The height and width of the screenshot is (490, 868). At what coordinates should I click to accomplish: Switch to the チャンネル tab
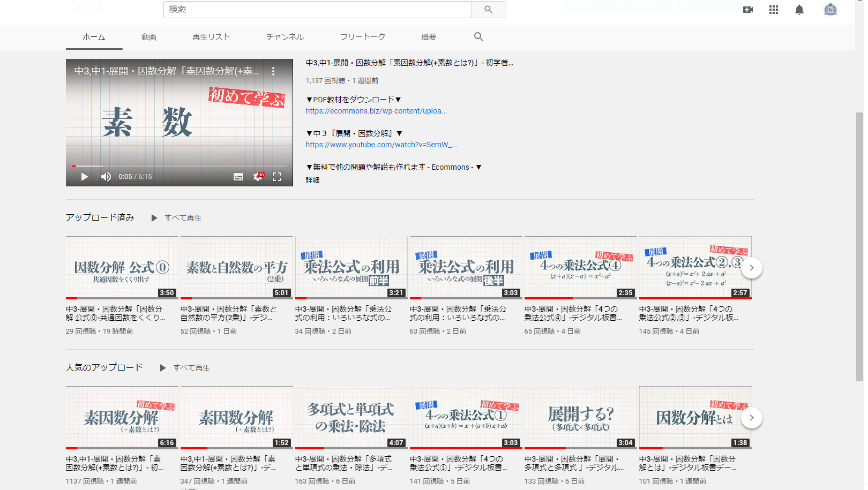(285, 37)
